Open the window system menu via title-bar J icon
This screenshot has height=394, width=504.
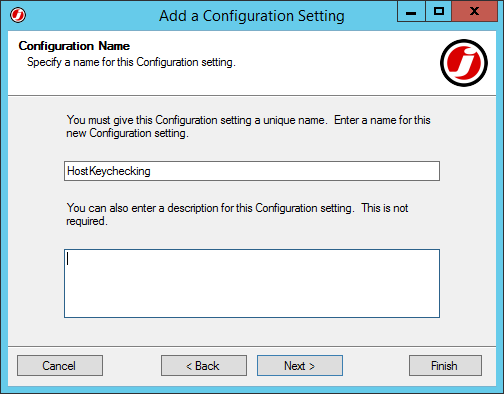[x=18, y=15]
